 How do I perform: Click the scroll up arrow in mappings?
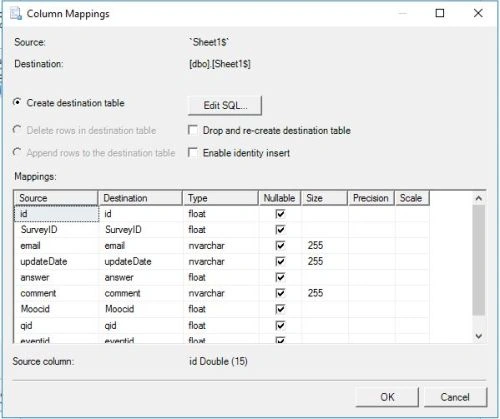(479, 198)
